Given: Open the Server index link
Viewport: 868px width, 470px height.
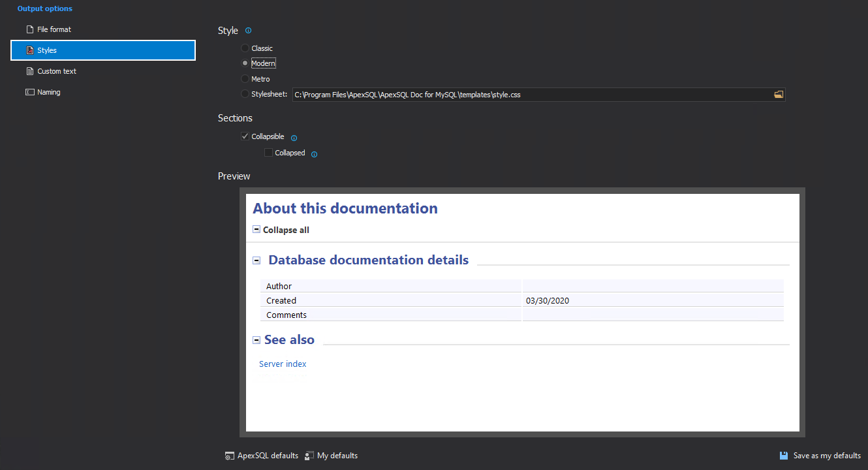Looking at the screenshot, I should [x=283, y=364].
